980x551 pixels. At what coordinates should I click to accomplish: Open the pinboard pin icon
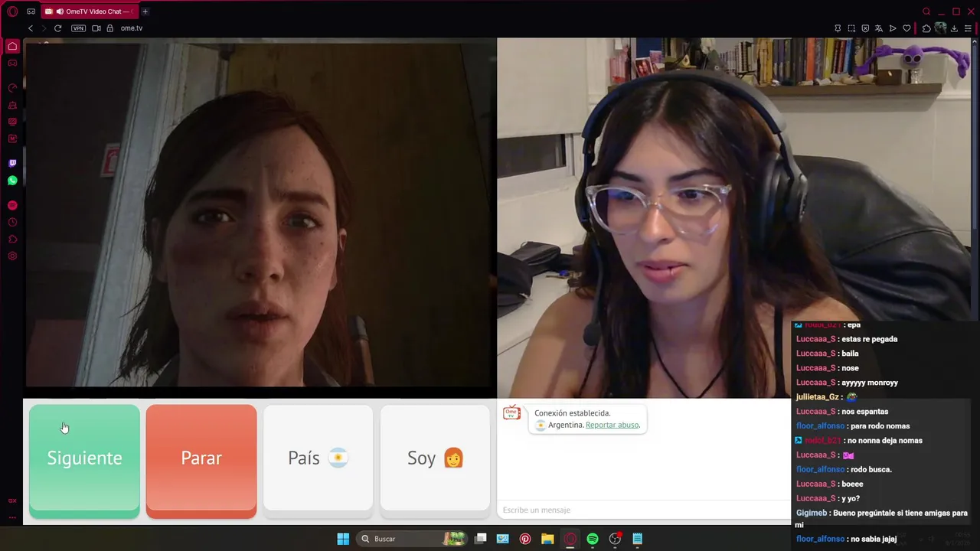[838, 28]
